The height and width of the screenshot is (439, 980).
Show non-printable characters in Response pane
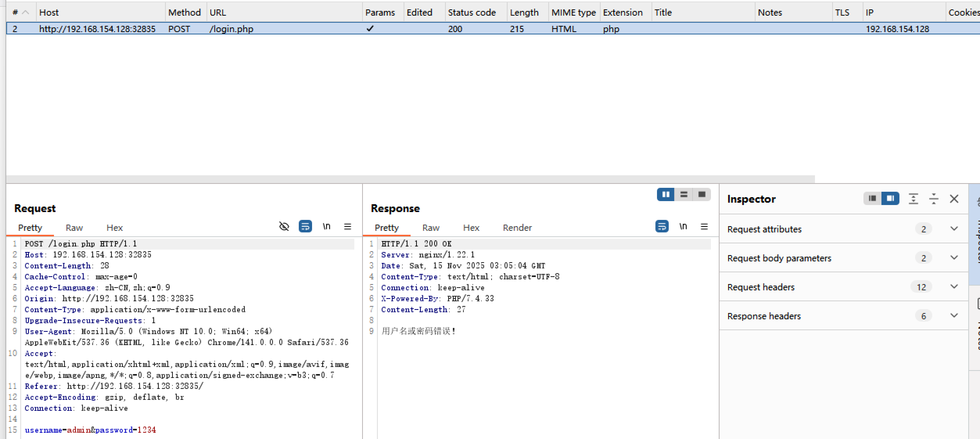click(x=683, y=227)
